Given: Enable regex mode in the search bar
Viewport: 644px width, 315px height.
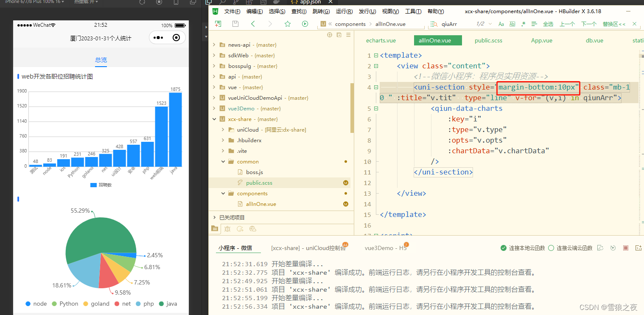Looking at the screenshot, I should pos(523,24).
